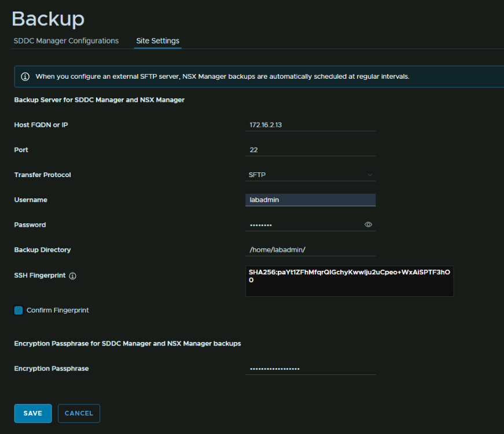Image resolution: width=504 pixels, height=434 pixels.
Task: Click the 'Host FQDN or IP' label
Action: pyautogui.click(x=41, y=125)
